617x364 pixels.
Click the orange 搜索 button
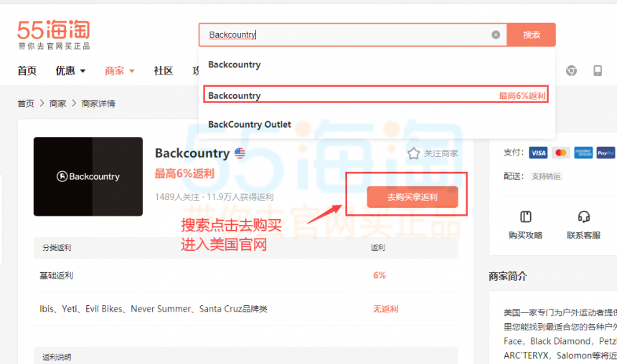pos(531,34)
